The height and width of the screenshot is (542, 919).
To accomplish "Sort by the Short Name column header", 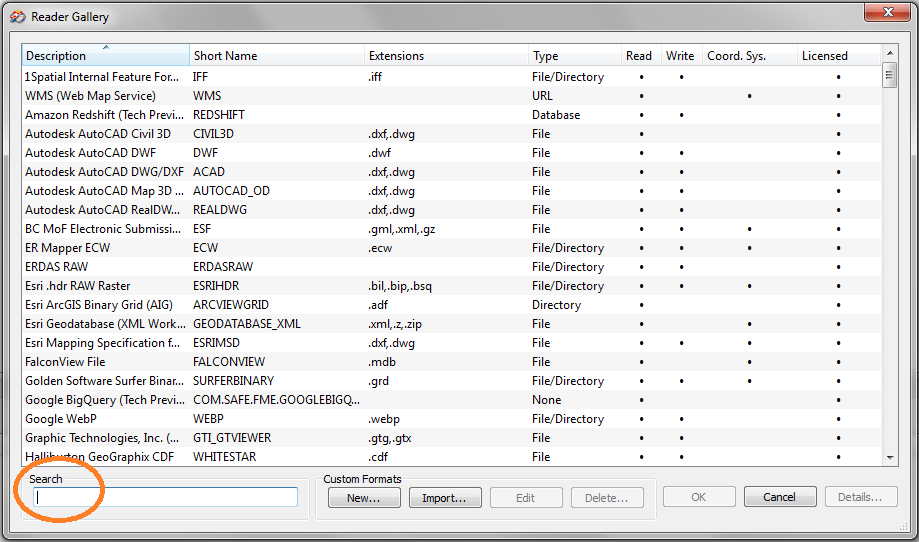I will 275,56.
